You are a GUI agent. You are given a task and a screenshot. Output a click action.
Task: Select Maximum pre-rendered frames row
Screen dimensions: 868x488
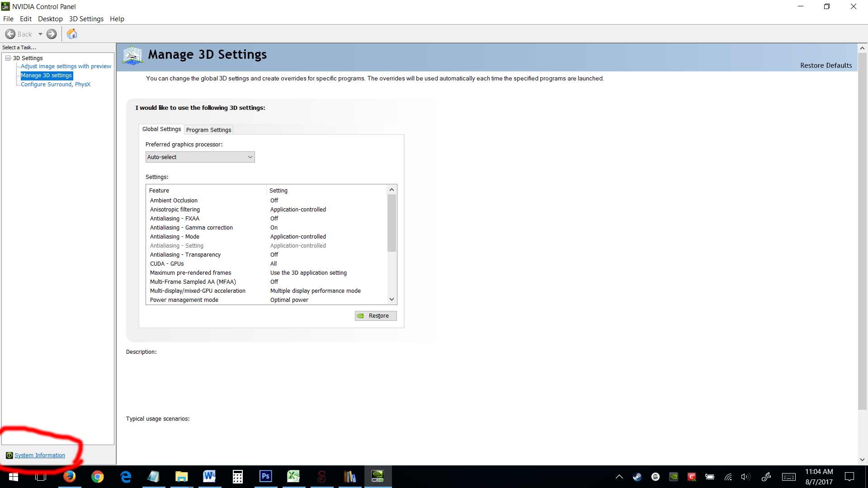(267, 273)
